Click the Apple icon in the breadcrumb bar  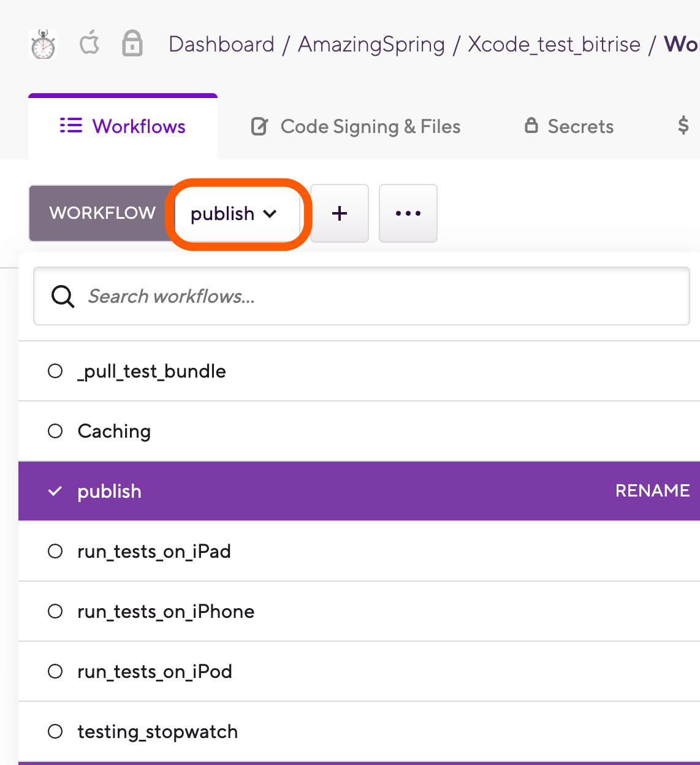click(x=89, y=44)
